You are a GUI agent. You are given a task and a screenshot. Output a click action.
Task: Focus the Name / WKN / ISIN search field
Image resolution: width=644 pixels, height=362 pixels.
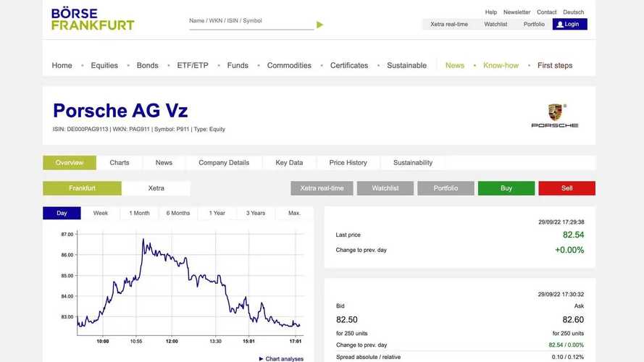(x=251, y=22)
